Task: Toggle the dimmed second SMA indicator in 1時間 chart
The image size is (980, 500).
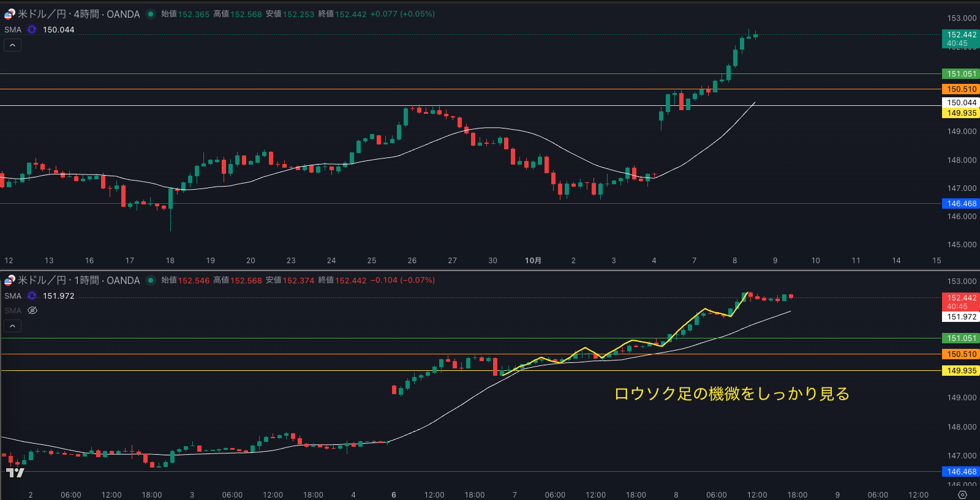Action: [x=13, y=310]
